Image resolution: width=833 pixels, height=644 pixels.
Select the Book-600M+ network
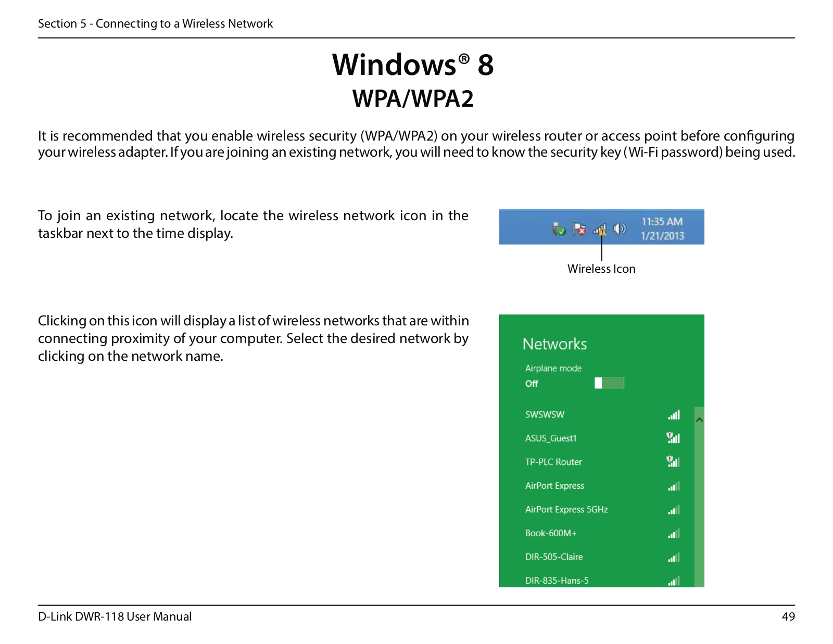point(602,533)
